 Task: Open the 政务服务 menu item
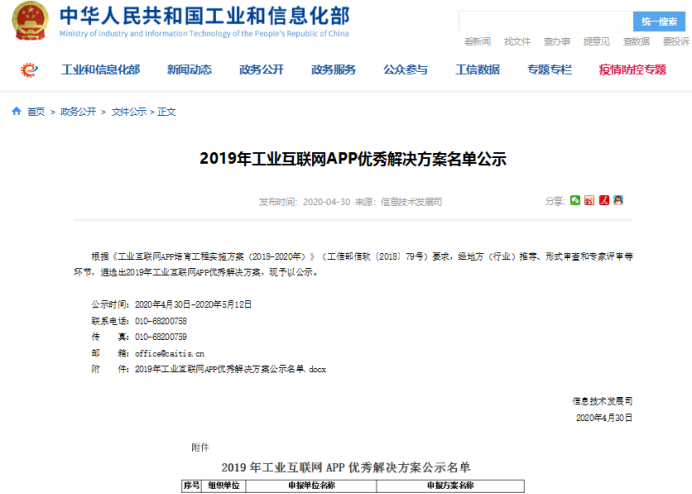[x=333, y=70]
